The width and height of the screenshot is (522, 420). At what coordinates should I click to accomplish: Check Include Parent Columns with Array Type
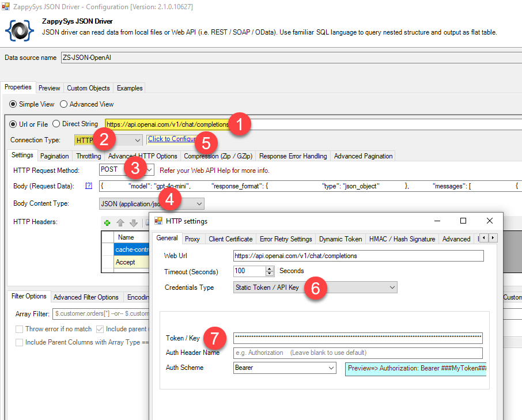coord(20,342)
